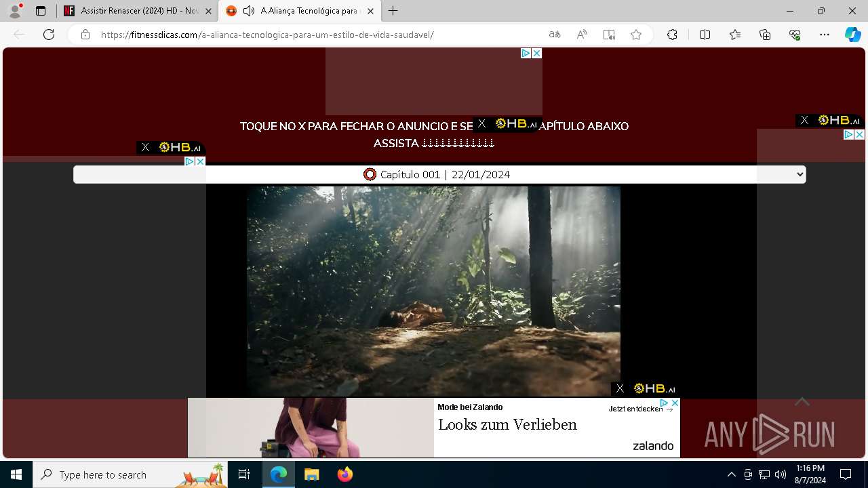
Task: Click the video player forest scene
Action: click(433, 291)
